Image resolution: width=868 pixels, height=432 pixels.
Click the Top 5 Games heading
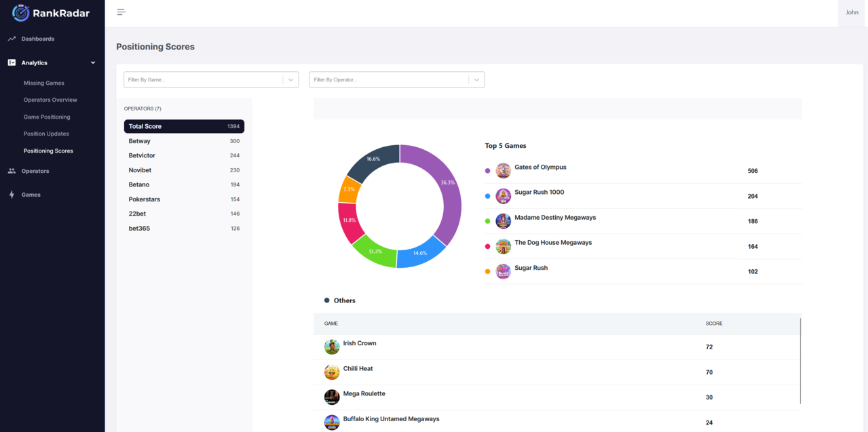pos(506,146)
